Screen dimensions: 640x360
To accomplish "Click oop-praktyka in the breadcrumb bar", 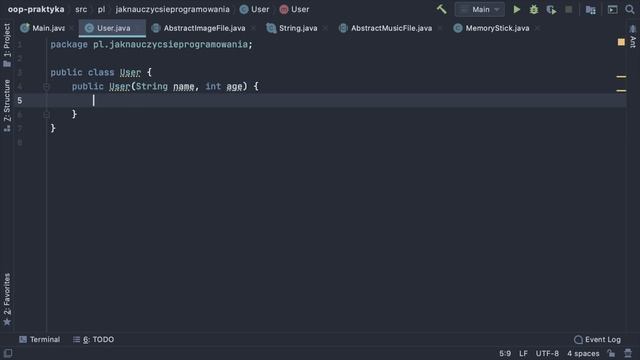I will point(36,9).
